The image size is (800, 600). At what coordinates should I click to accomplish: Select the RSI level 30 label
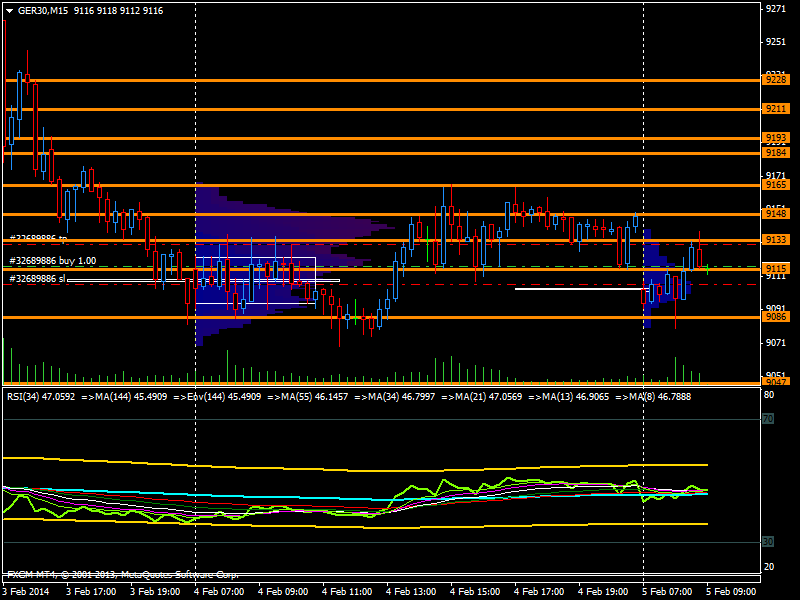click(768, 541)
